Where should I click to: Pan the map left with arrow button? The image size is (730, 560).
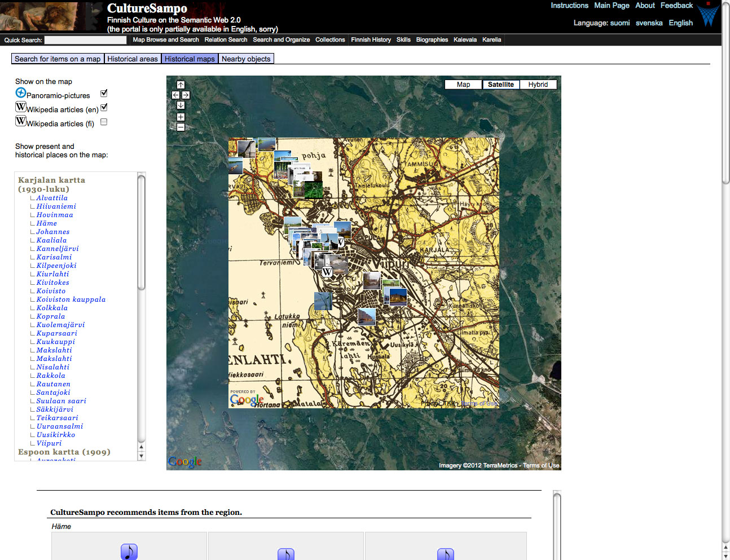[x=175, y=95]
